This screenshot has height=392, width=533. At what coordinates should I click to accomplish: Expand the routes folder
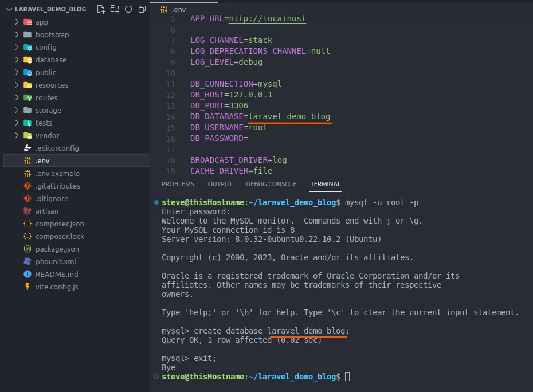[46, 97]
